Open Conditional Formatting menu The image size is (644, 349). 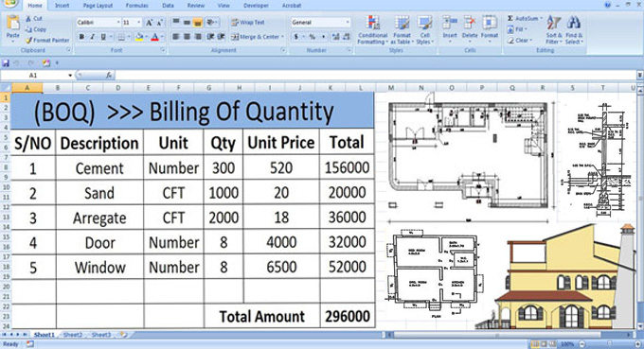[372, 29]
